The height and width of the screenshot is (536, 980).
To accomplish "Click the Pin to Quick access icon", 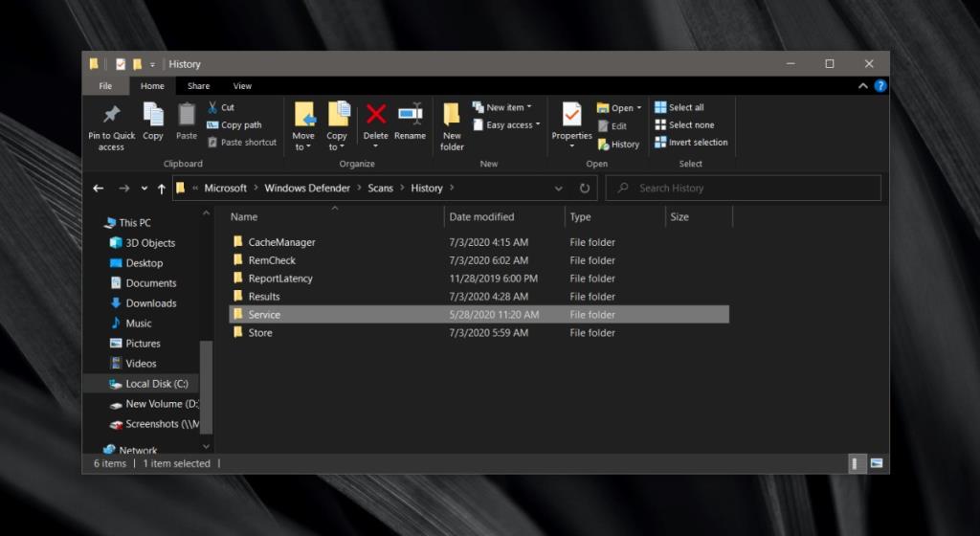I will click(x=112, y=114).
